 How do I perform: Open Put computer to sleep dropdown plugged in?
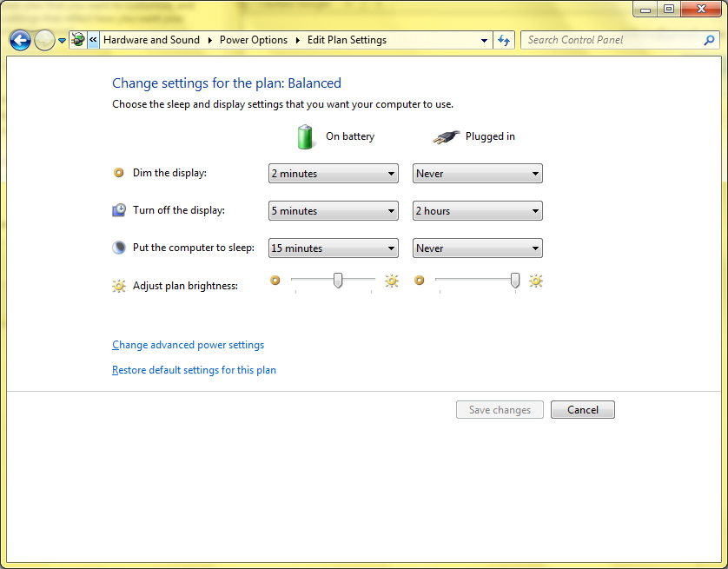pos(477,248)
